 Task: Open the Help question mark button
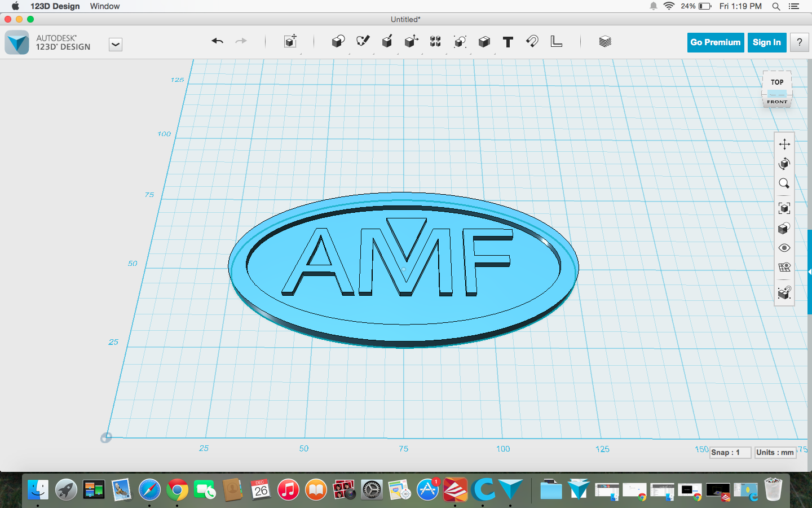(x=800, y=42)
